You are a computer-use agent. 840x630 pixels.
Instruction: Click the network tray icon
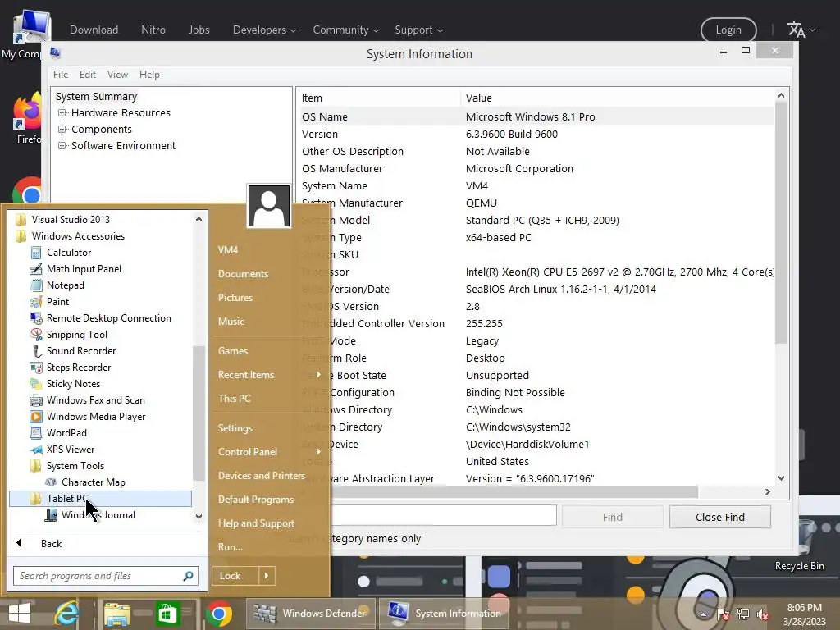tap(743, 614)
